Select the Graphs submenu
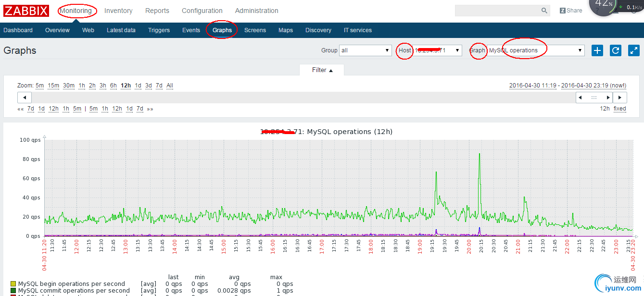 click(222, 30)
